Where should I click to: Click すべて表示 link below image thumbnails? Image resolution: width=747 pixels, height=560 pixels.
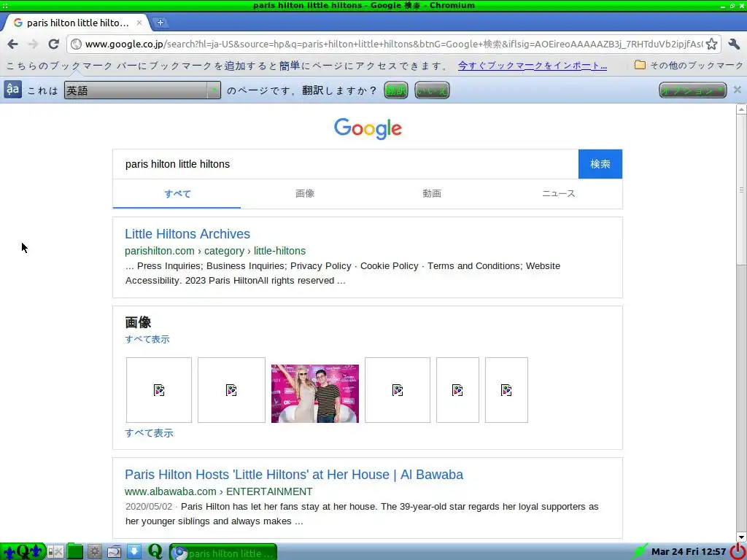click(149, 433)
